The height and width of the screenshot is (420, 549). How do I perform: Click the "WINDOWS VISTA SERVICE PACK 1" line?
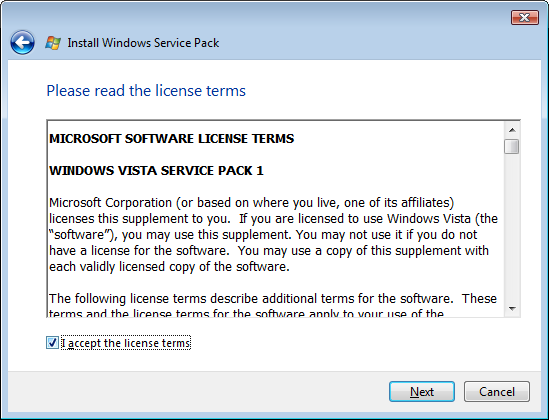157,171
